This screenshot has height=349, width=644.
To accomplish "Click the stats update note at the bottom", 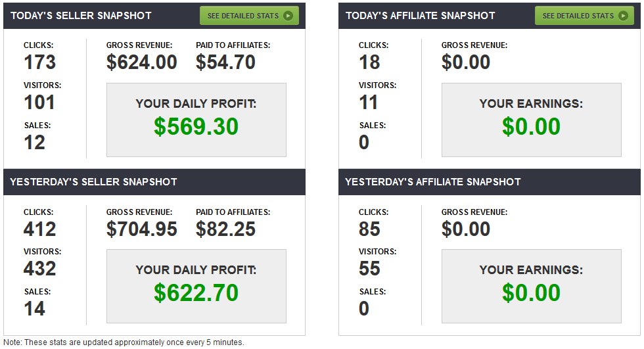I will [124, 342].
